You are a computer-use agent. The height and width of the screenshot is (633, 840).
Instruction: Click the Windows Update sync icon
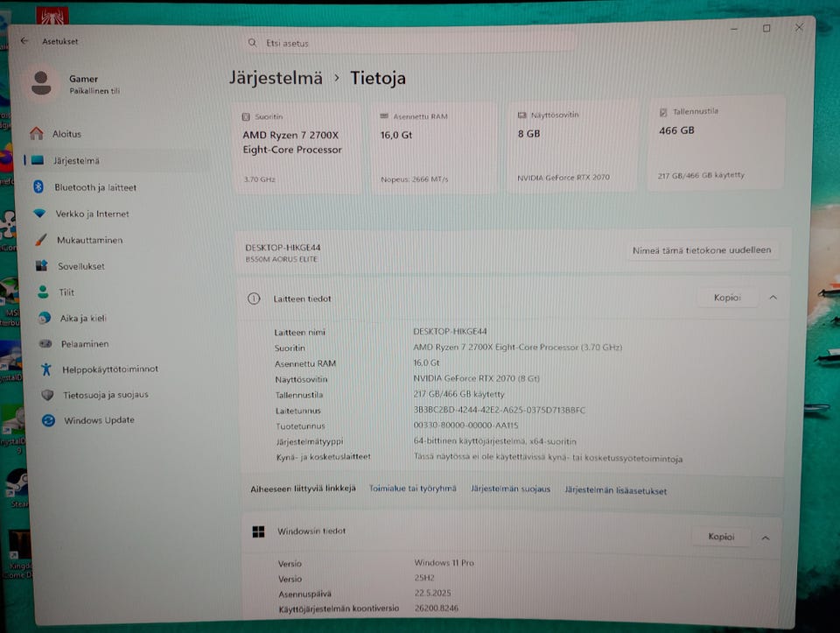coord(49,420)
